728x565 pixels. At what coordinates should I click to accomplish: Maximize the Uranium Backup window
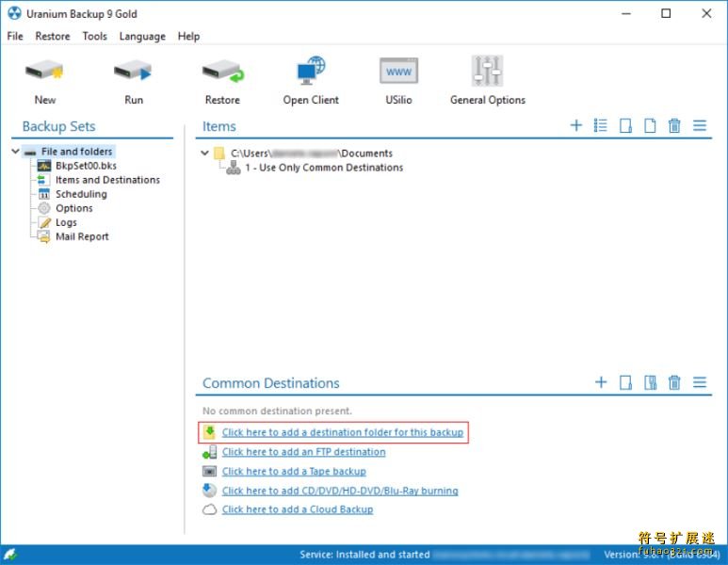tap(666, 13)
